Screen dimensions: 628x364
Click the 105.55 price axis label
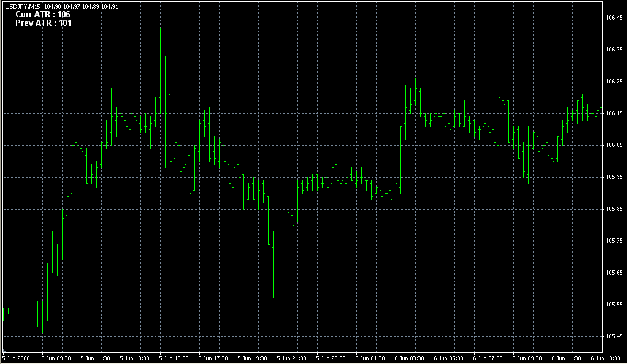615,305
